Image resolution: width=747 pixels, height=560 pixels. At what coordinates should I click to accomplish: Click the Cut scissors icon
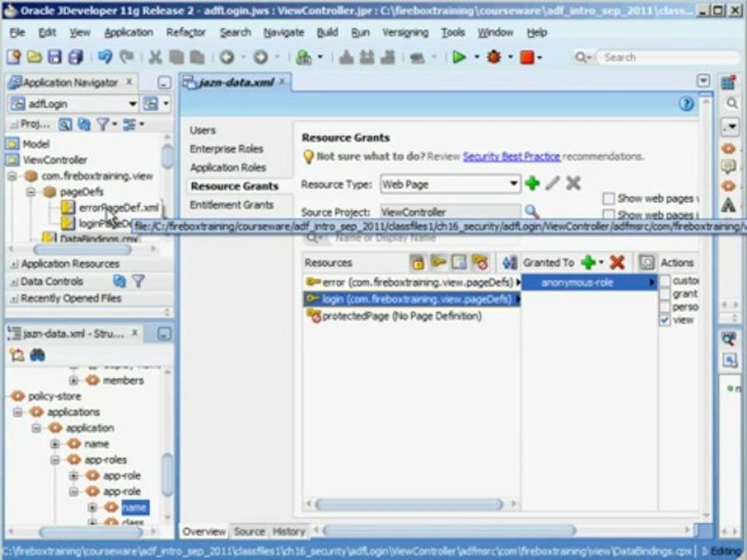(x=155, y=57)
